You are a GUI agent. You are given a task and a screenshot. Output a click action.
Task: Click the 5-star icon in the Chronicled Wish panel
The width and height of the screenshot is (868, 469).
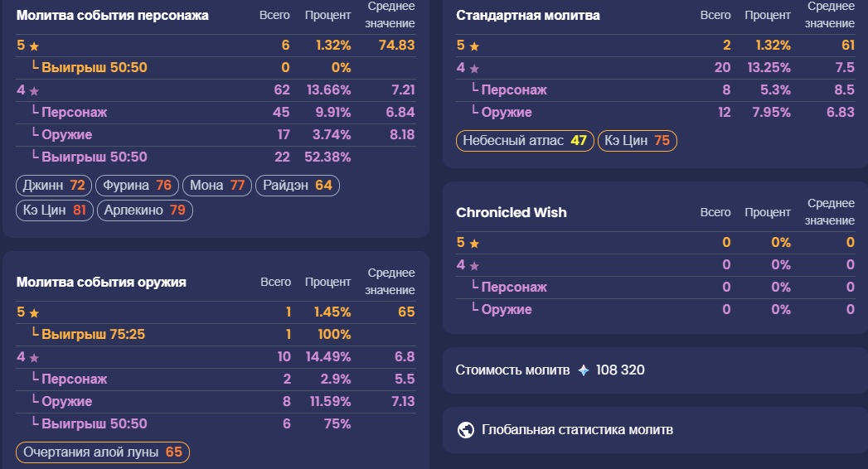click(x=474, y=244)
